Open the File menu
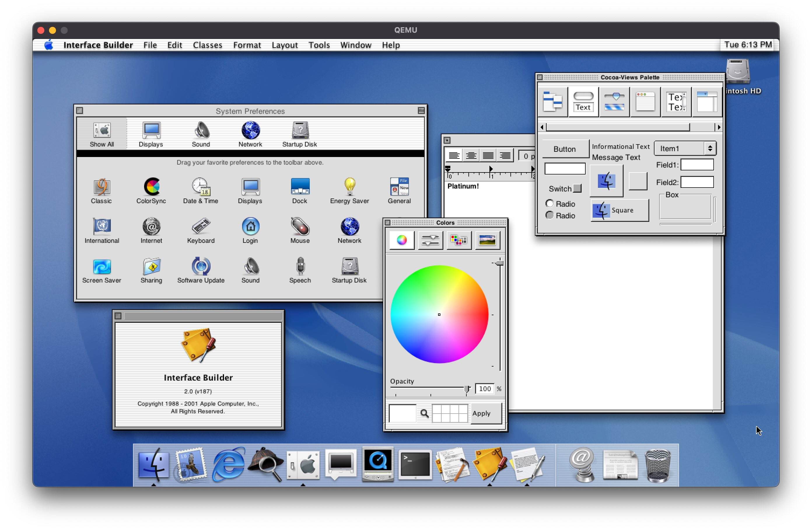This screenshot has height=530, width=812. pyautogui.click(x=150, y=45)
